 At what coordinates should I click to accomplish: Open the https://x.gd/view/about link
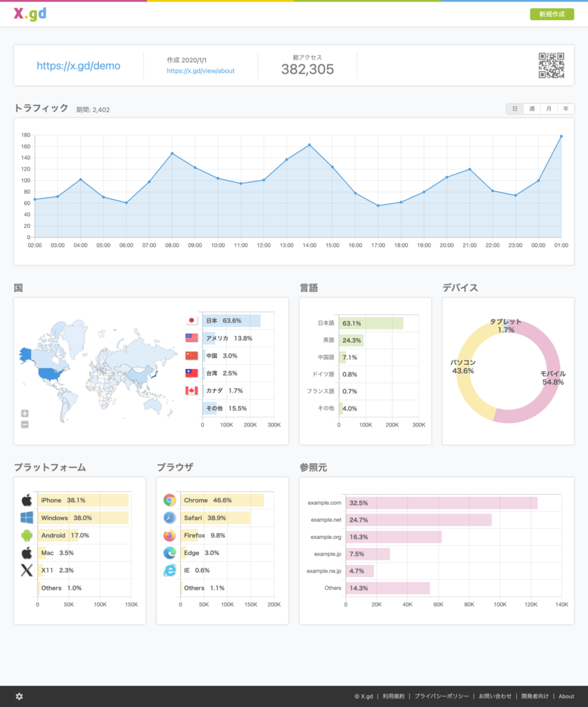point(200,71)
